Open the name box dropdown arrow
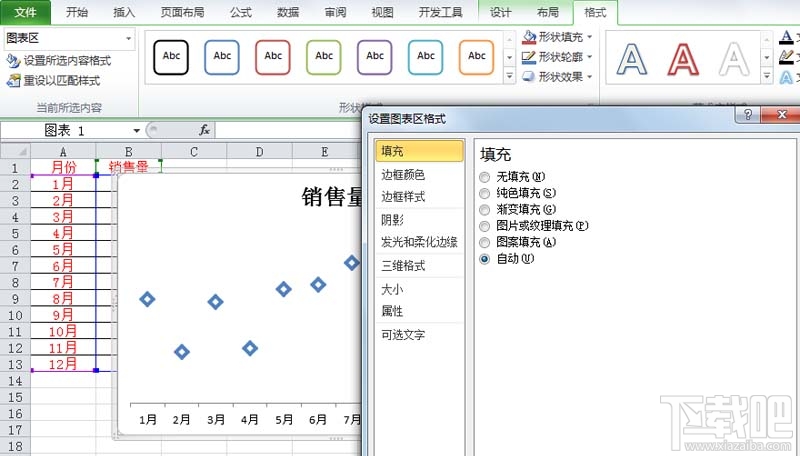This screenshot has height=456, width=800. click(137, 131)
